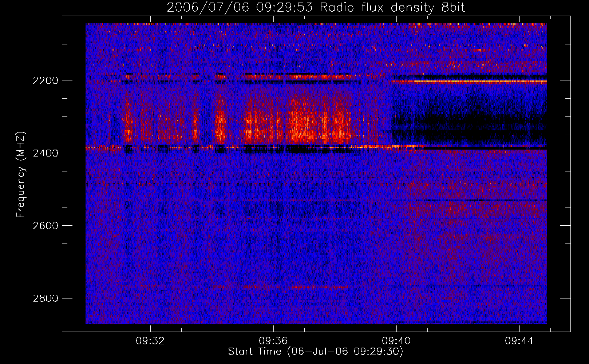Select the 2200 frequency axis label

click(x=46, y=80)
